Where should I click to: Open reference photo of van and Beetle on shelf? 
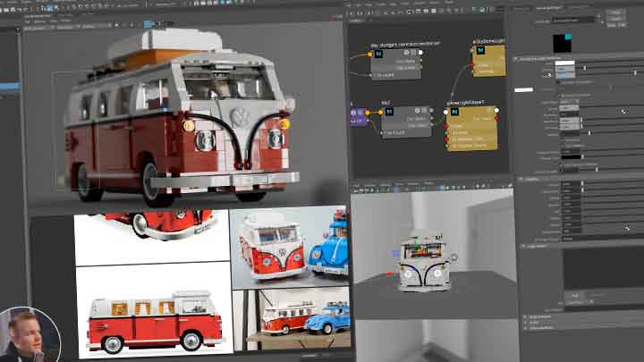click(x=292, y=320)
